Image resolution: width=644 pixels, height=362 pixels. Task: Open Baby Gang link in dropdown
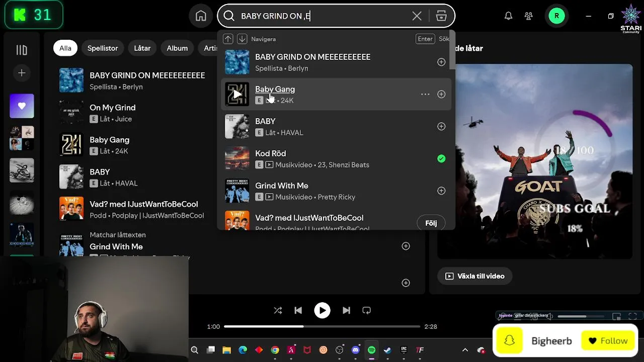point(275,89)
